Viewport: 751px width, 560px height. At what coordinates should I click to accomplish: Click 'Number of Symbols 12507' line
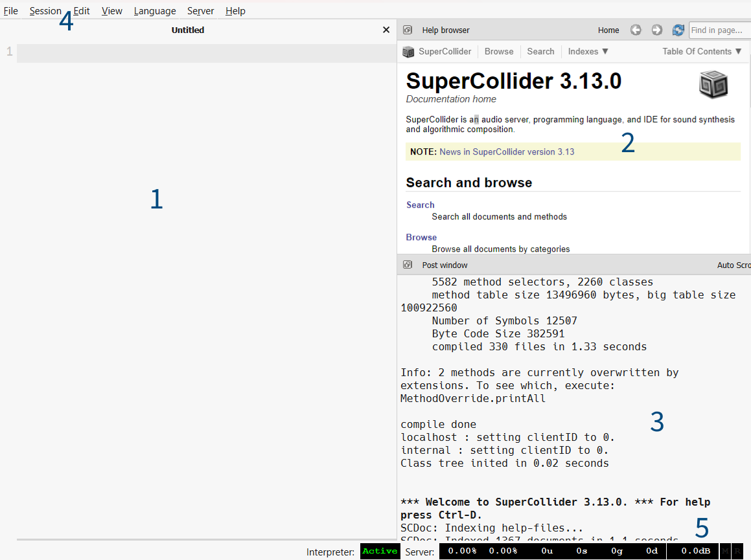[504, 320]
